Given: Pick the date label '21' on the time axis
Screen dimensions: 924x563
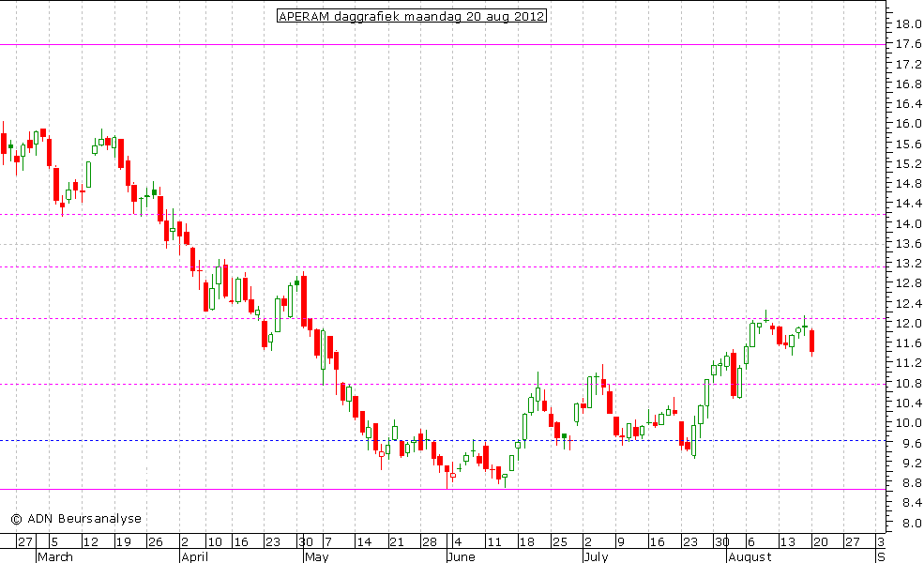Looking at the screenshot, I should [397, 541].
